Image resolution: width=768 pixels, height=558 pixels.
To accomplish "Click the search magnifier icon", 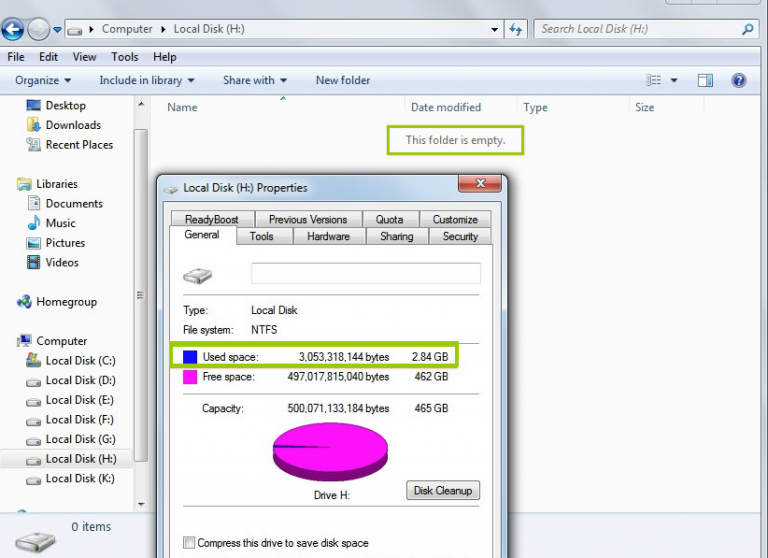I will (747, 29).
